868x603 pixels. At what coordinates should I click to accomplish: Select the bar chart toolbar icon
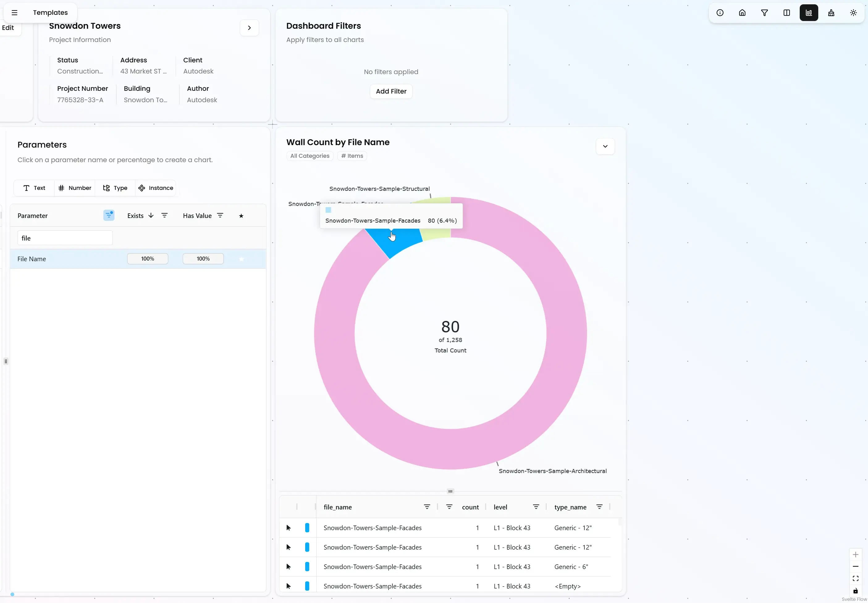coord(809,13)
